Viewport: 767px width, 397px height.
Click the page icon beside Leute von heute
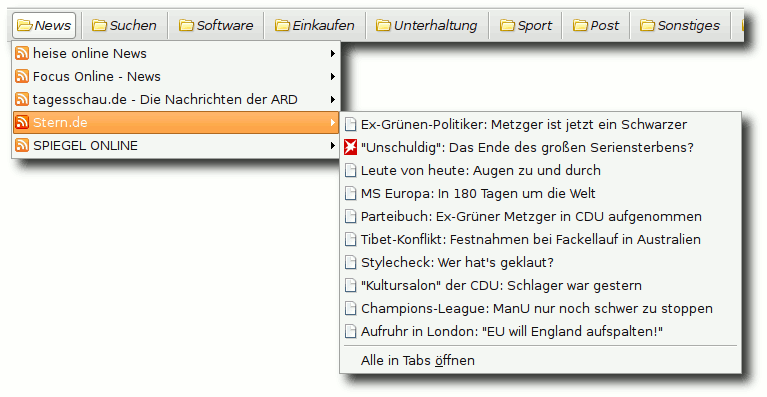point(351,170)
